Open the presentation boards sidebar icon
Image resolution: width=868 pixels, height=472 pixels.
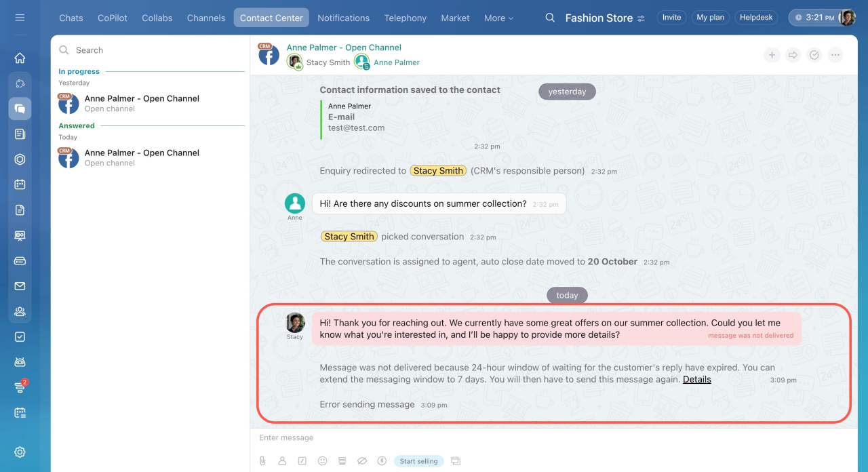point(20,235)
